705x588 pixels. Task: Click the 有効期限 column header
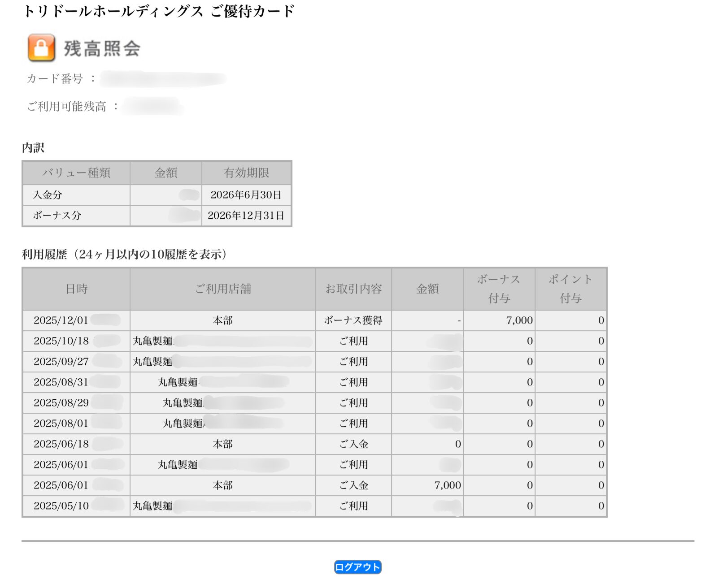246,173
